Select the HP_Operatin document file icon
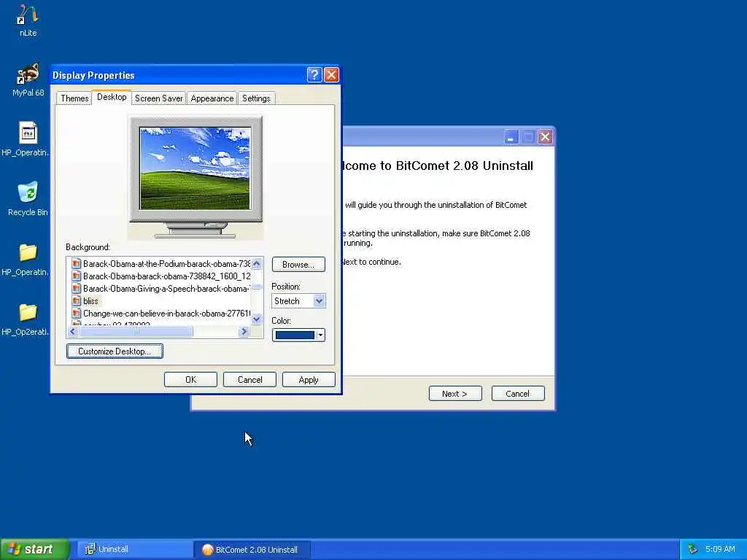The width and height of the screenshot is (747, 560). coord(28,133)
